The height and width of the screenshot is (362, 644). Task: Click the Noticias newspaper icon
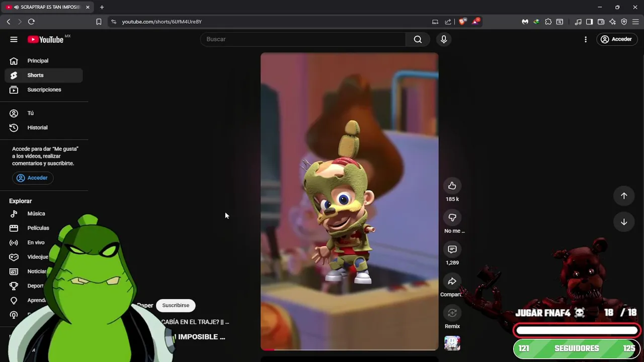click(x=14, y=271)
